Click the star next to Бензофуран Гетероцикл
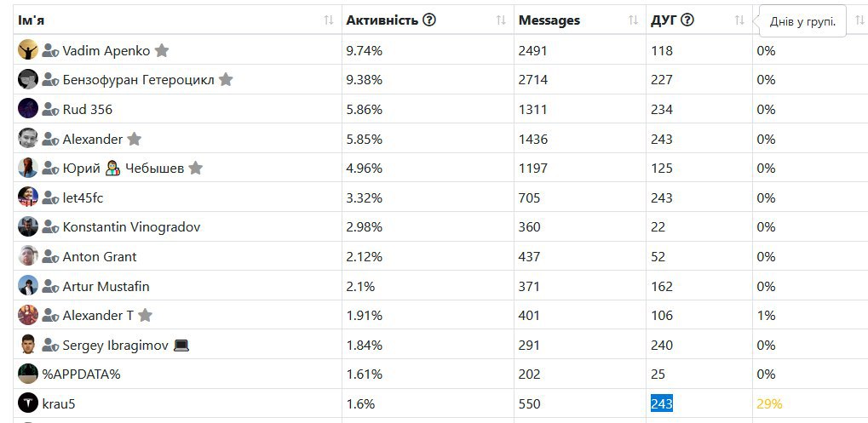 pyautogui.click(x=225, y=80)
